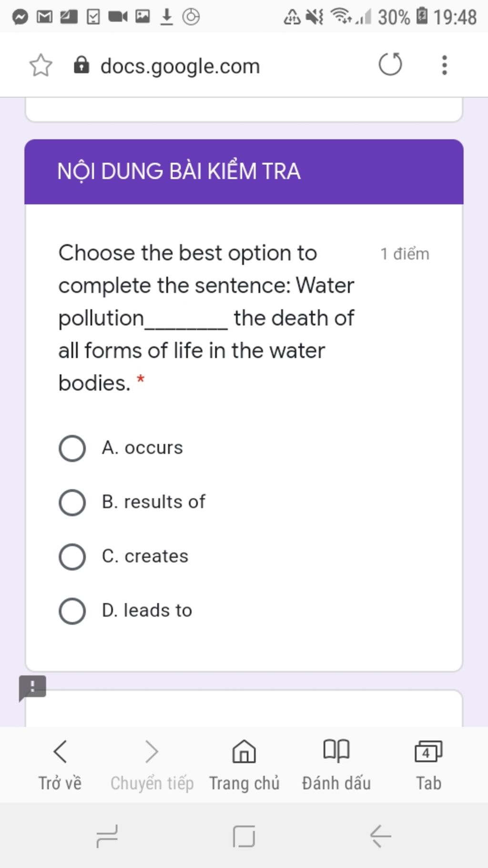Image resolution: width=488 pixels, height=868 pixels.
Task: Tap Android recent apps button
Action: 107,836
